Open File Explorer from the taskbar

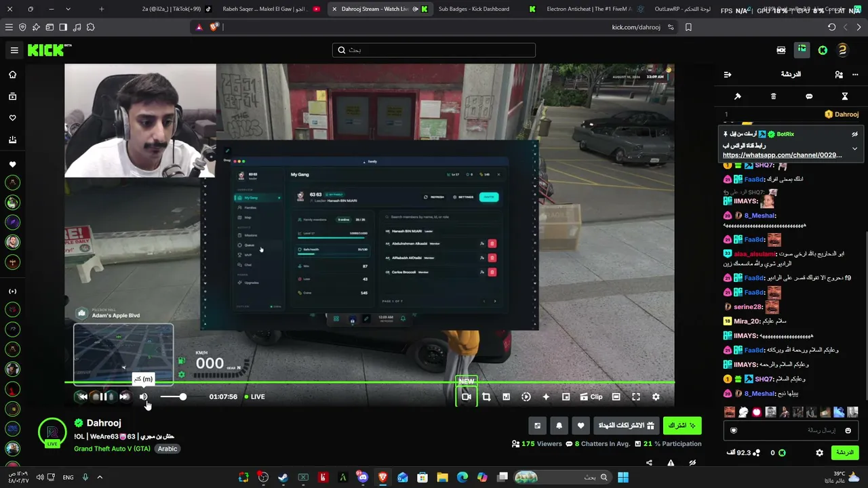pos(442,477)
